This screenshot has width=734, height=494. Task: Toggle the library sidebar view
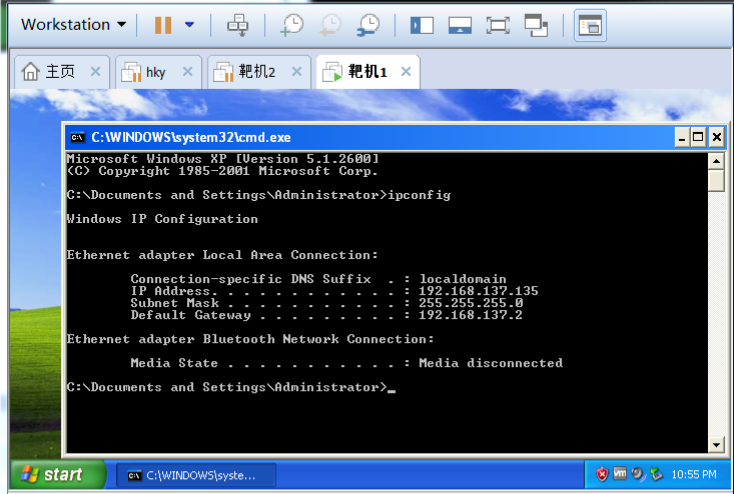[x=422, y=25]
